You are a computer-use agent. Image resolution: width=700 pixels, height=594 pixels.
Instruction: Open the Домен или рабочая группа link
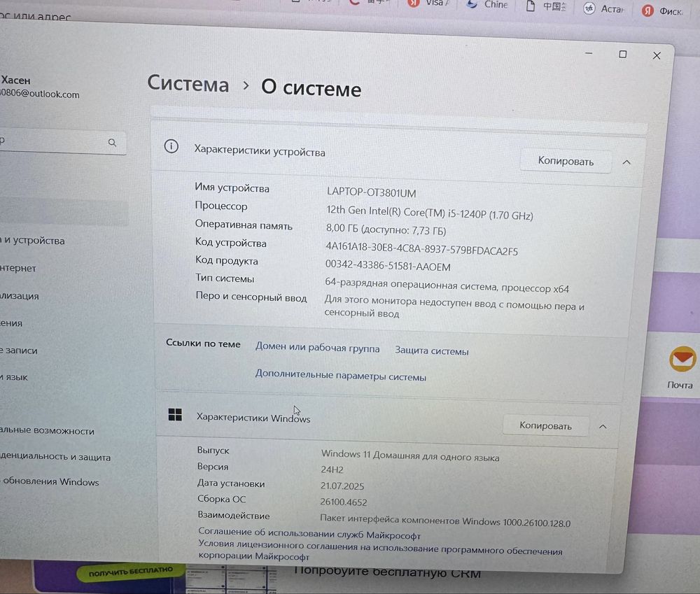(317, 348)
